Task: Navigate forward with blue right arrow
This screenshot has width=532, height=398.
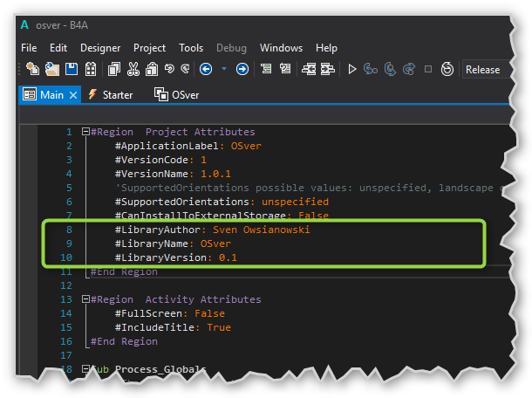Action: (242, 69)
